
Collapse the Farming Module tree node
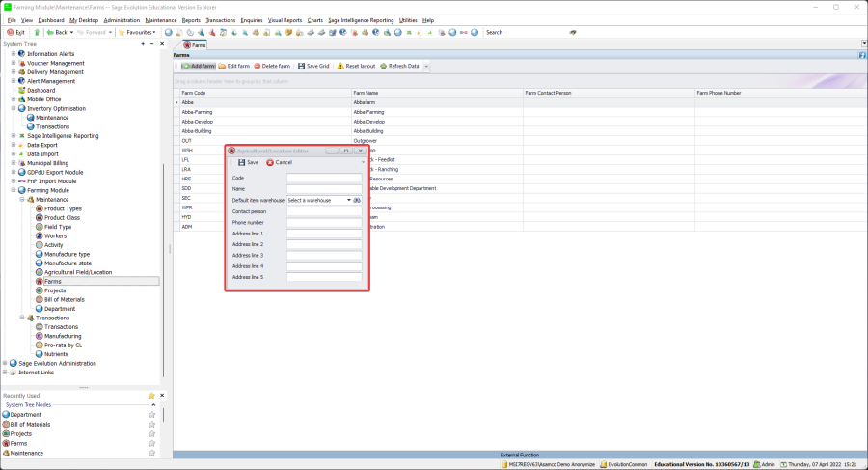pyautogui.click(x=14, y=190)
